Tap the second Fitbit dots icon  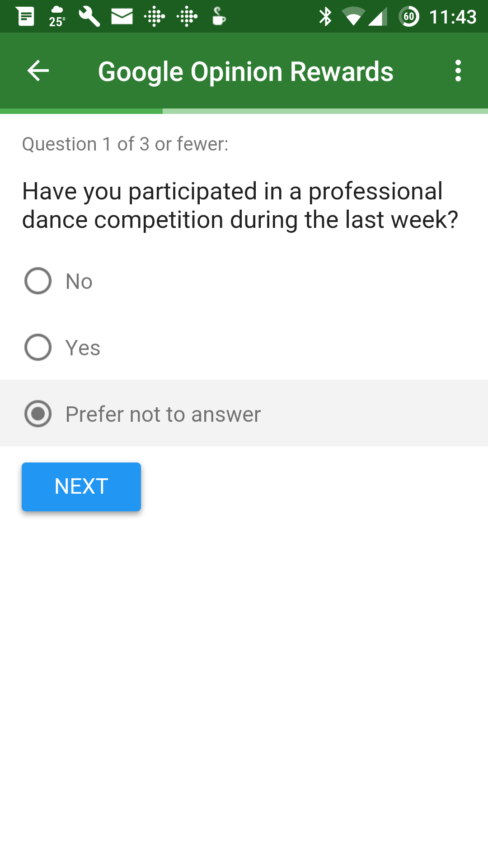[187, 17]
